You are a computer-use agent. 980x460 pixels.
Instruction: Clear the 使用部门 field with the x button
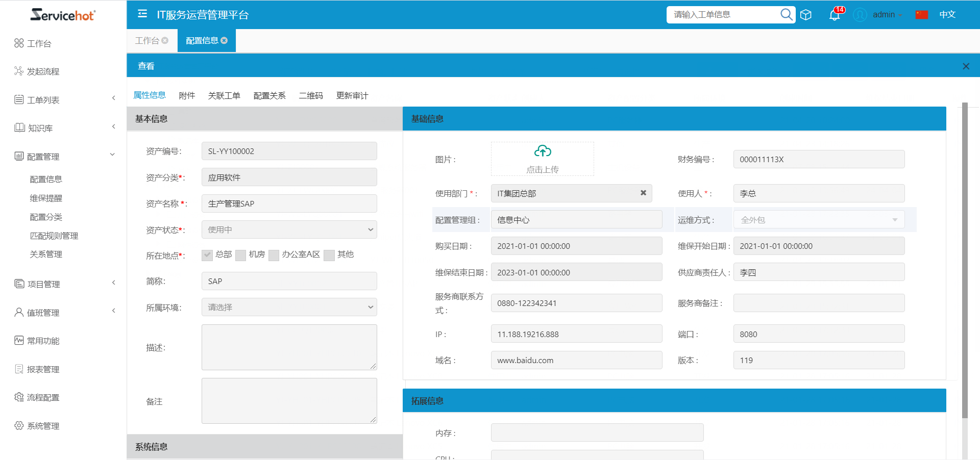(643, 193)
